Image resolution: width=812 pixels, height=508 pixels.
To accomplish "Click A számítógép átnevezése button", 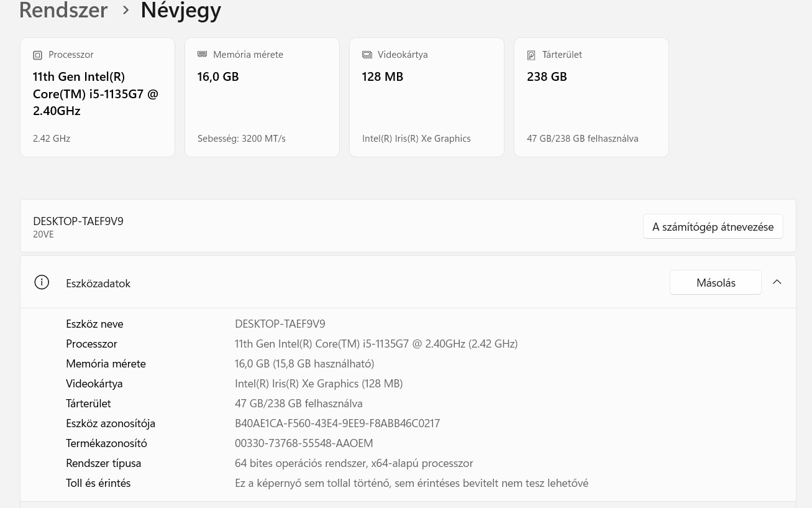I will click(x=713, y=226).
